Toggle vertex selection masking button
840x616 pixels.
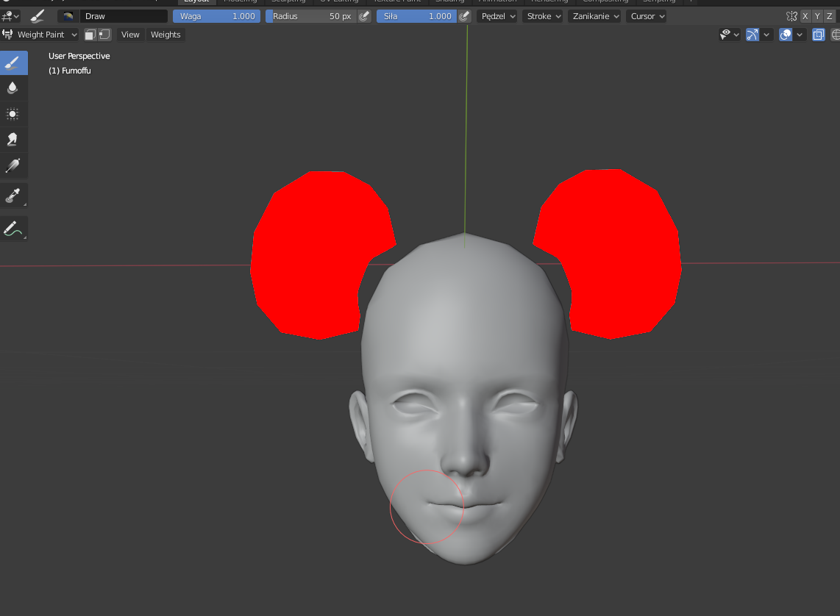click(104, 35)
